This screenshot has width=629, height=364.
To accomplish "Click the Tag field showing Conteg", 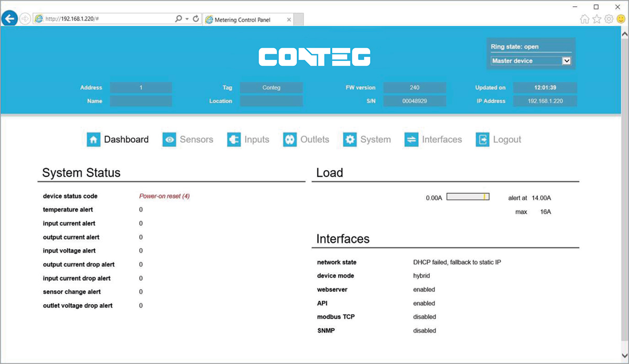I will [x=272, y=88].
